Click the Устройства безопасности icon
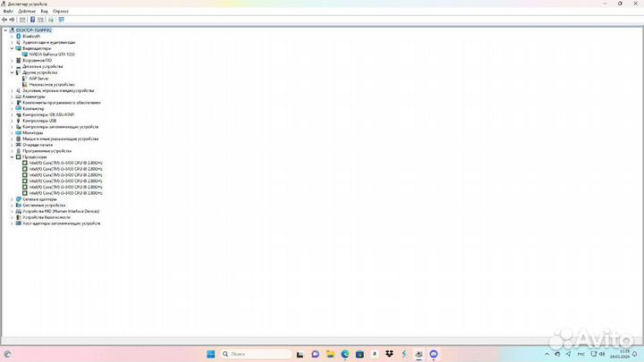Image resolution: width=644 pixels, height=362 pixels. (19, 217)
